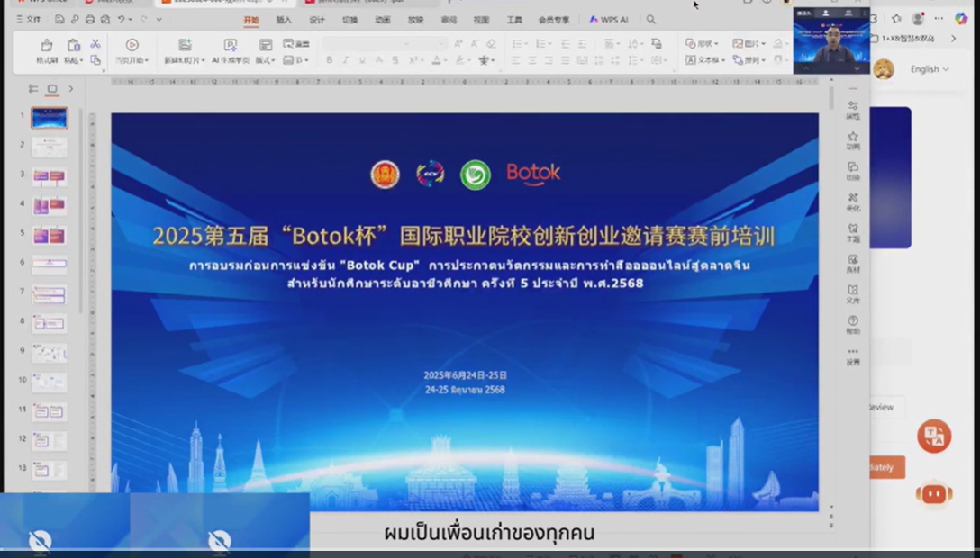Open the 排列 Arrange dropdown
This screenshot has height=558, width=980.
749,60
